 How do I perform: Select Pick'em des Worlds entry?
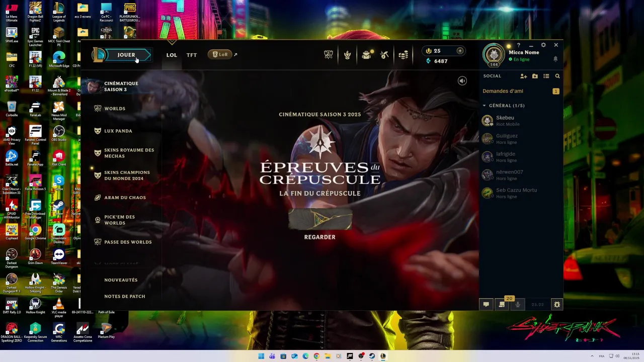(x=119, y=220)
